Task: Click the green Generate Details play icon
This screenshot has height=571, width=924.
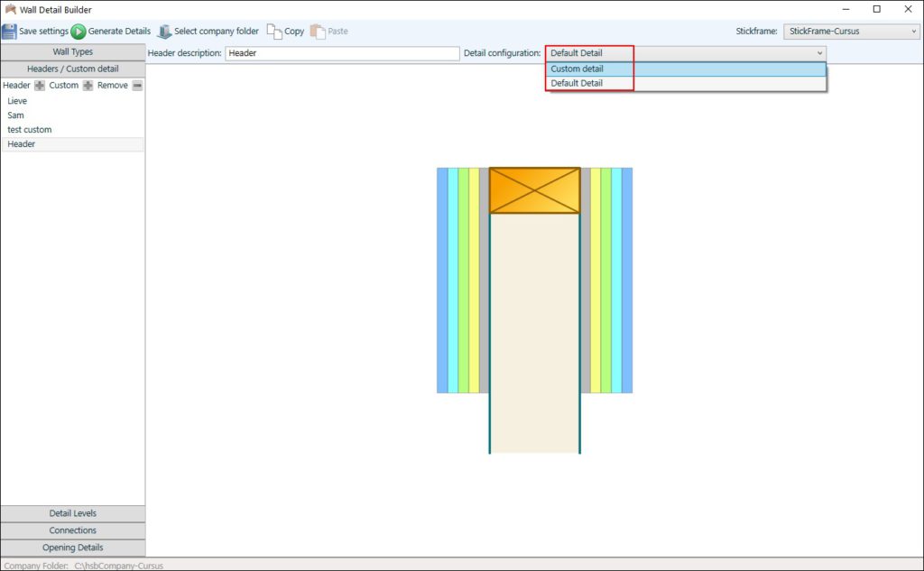Action: [79, 32]
